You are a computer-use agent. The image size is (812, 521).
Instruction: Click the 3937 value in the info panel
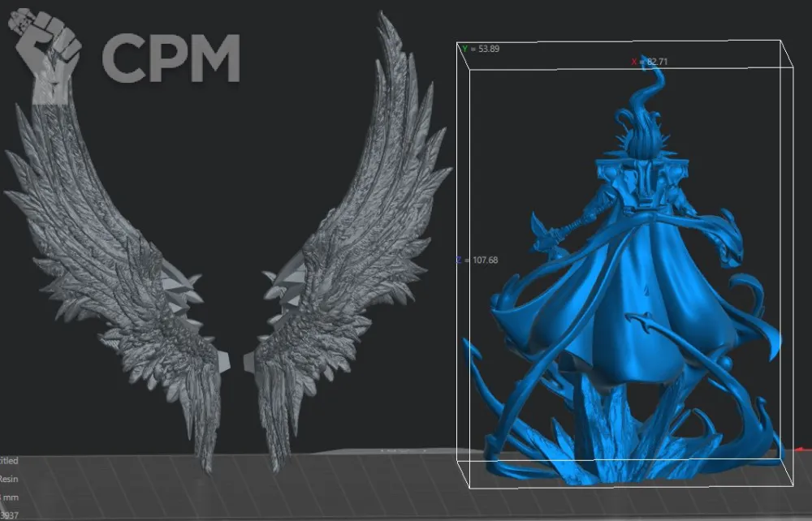click(9, 514)
